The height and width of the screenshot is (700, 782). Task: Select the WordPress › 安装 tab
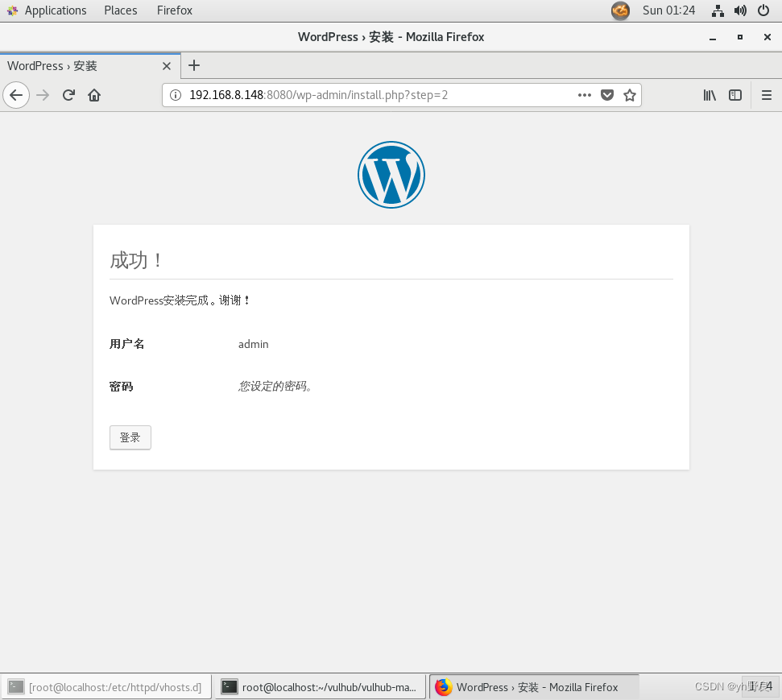pos(90,66)
